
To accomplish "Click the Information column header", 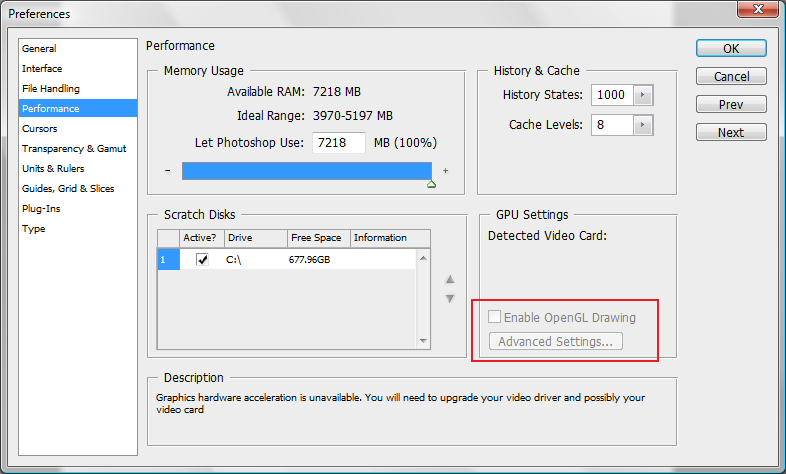I will click(x=390, y=238).
